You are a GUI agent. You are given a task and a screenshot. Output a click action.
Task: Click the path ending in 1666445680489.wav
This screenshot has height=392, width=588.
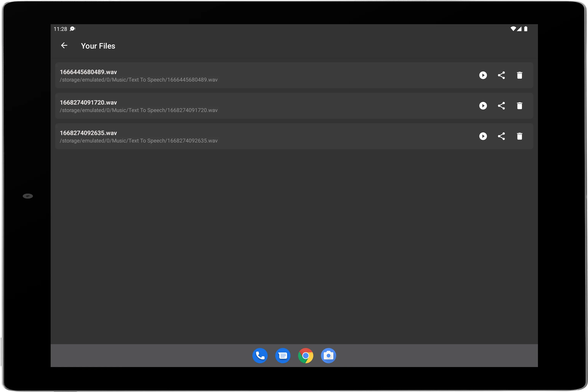[x=139, y=80]
